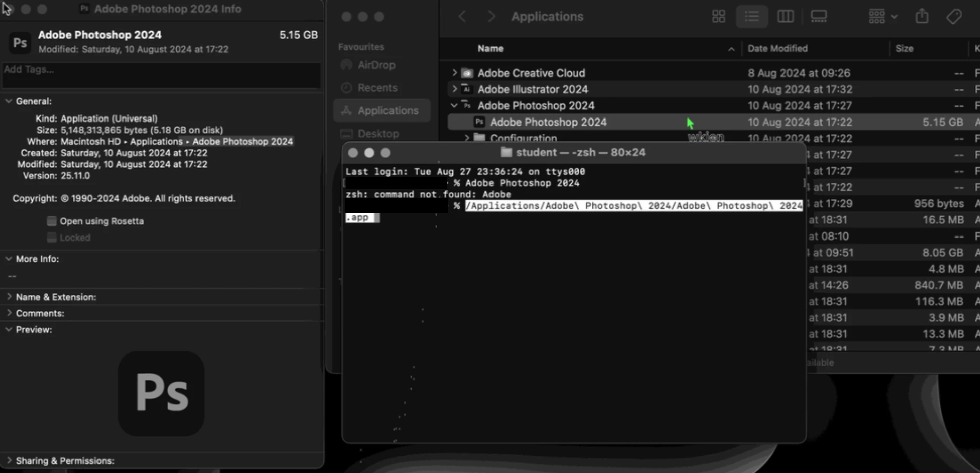Image resolution: width=980 pixels, height=473 pixels.
Task: Select the Adobe Photoshop 2024 app row
Action: [x=713, y=122]
